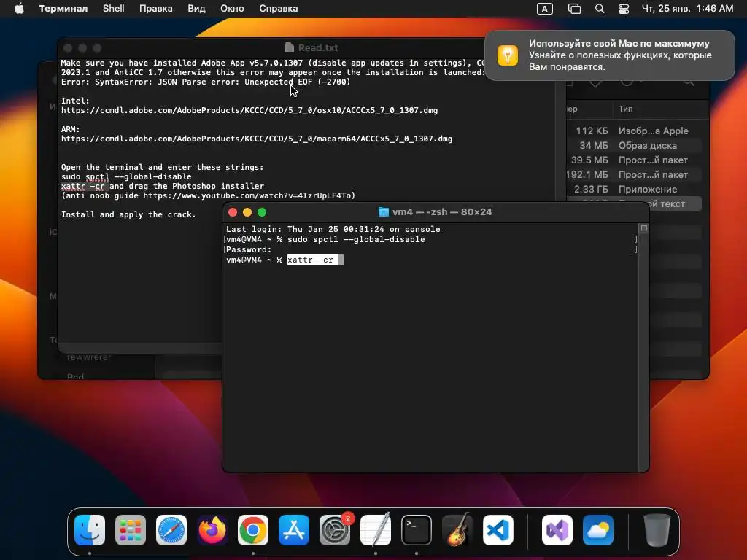Click the Тип column header in Finder
The height and width of the screenshot is (560, 747).
click(x=625, y=109)
